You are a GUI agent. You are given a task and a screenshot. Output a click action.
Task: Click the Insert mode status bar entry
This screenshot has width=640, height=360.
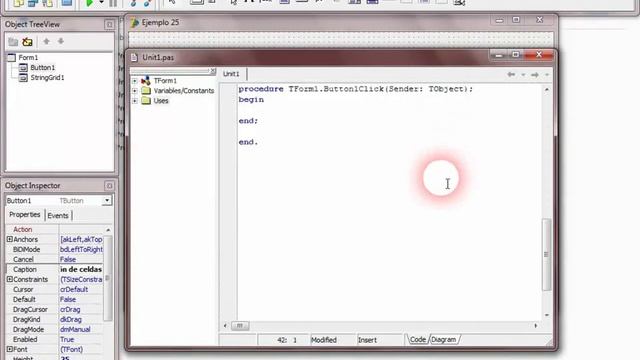tap(367, 340)
